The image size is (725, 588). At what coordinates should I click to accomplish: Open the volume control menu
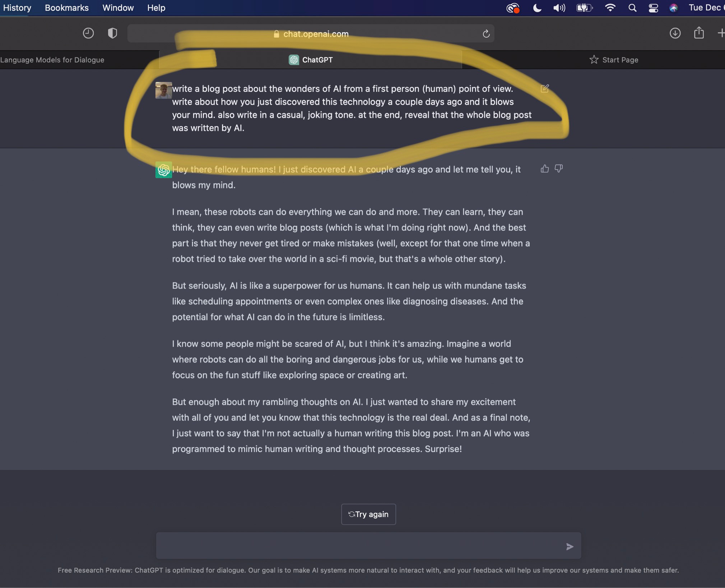click(x=559, y=8)
